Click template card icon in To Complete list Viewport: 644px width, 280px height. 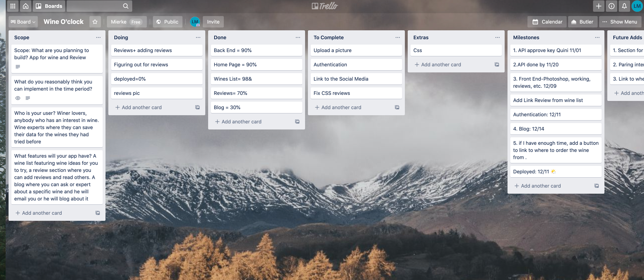tap(397, 107)
